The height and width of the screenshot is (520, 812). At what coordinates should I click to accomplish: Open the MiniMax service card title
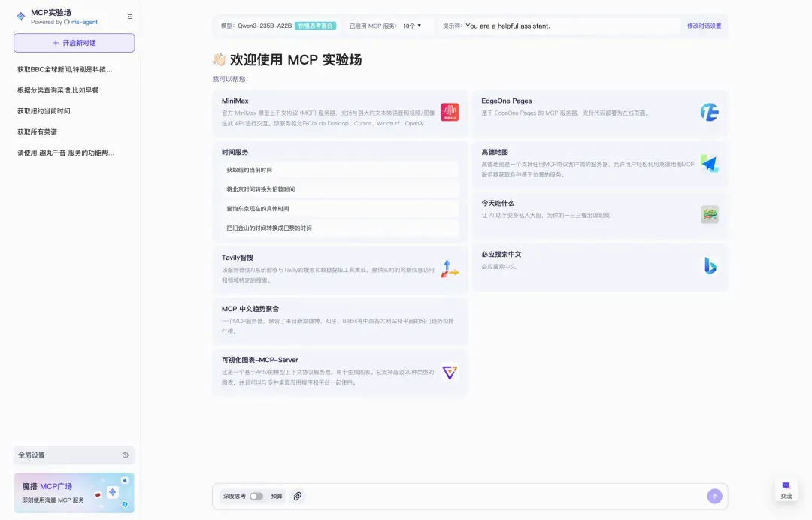pyautogui.click(x=235, y=101)
